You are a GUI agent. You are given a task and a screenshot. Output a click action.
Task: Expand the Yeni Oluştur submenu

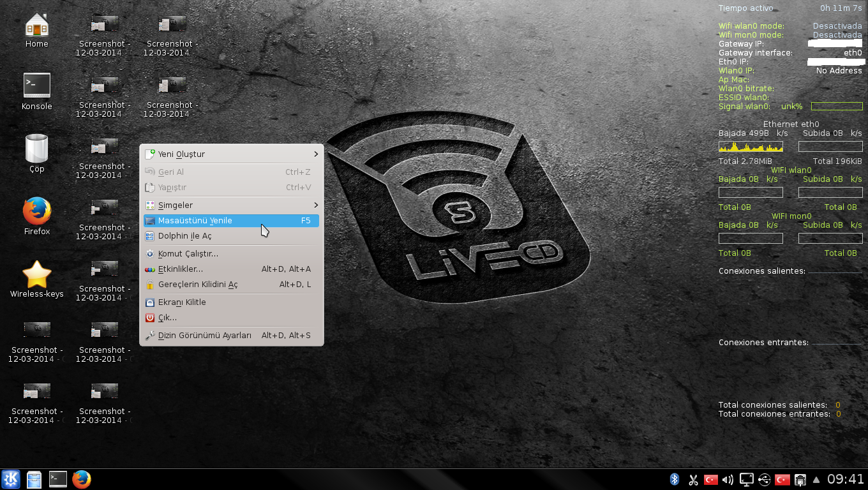pos(232,154)
